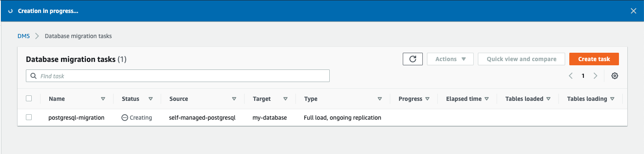Click the Tables loading column header label
The height and width of the screenshot is (154, 644).
[587, 99]
